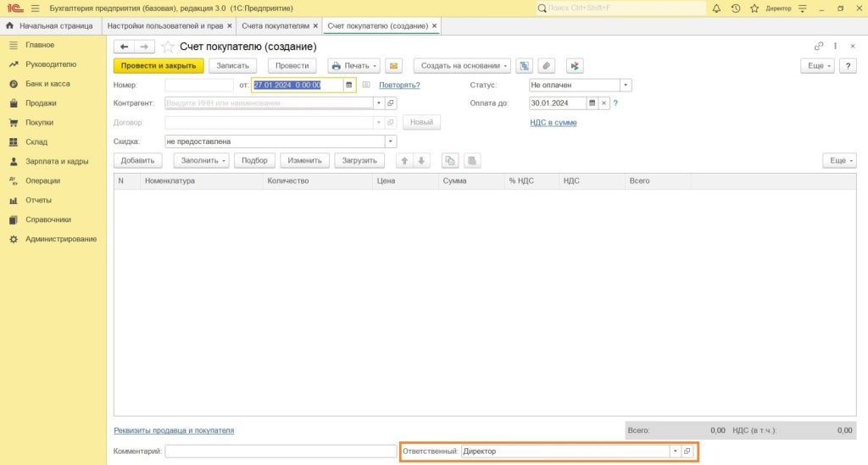The height and width of the screenshot is (465, 868).
Task: Switch to Счета покупателям tab
Action: (x=275, y=26)
